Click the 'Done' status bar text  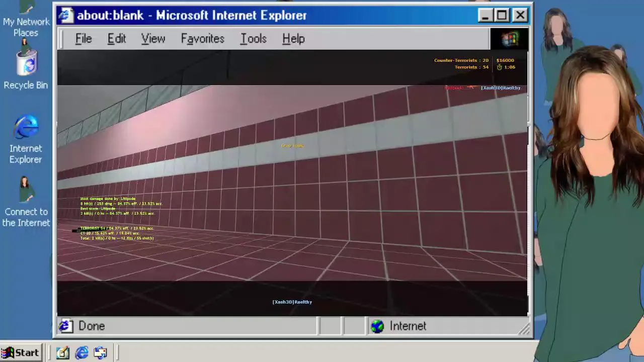click(92, 326)
